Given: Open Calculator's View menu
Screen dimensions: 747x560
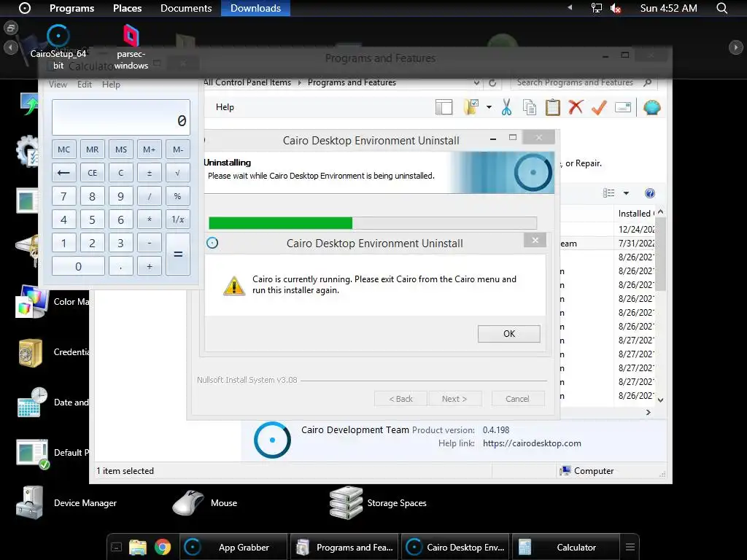Looking at the screenshot, I should [58, 85].
